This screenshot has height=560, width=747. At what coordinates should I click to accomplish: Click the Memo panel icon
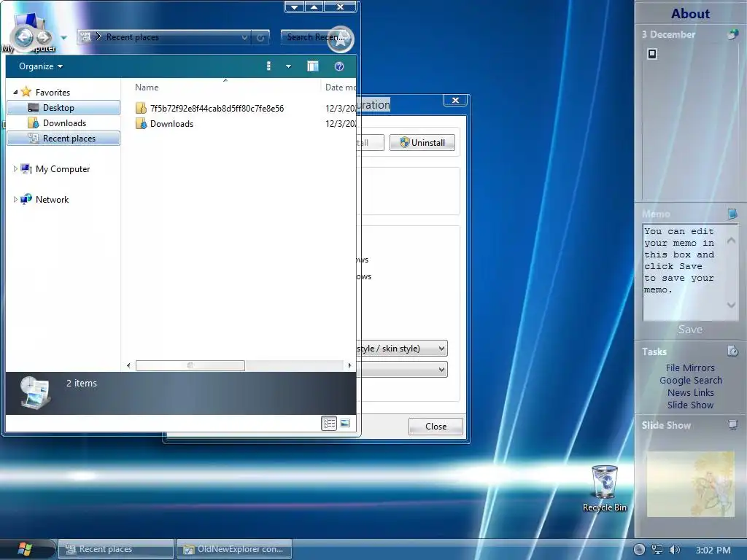(x=732, y=214)
